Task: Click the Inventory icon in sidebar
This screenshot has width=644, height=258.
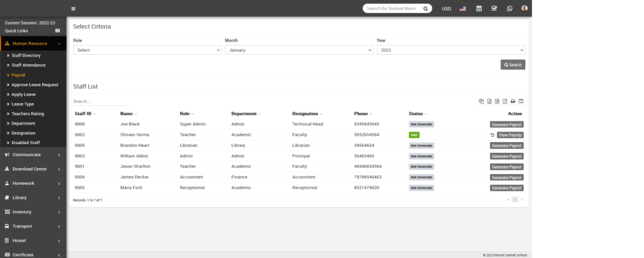Action: 8,212
